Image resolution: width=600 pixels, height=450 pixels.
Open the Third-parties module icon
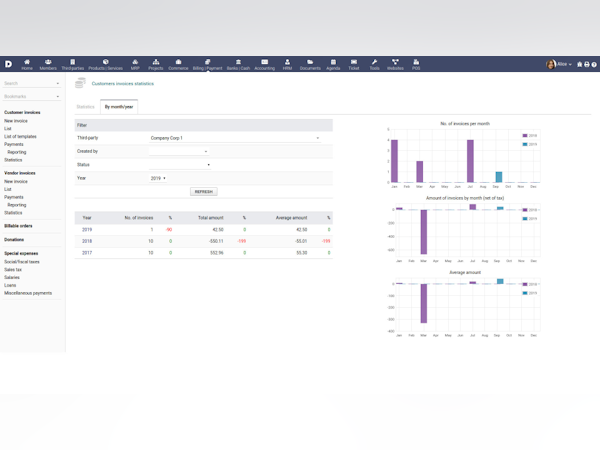tap(73, 64)
